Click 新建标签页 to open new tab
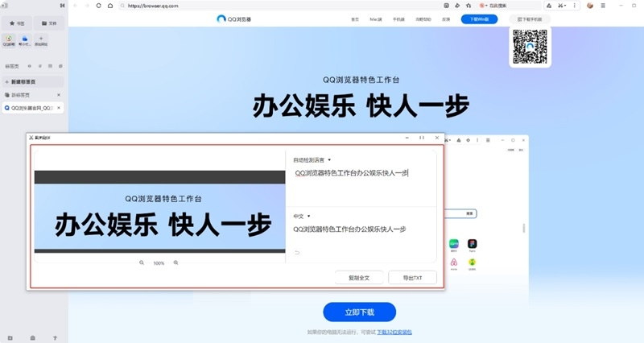Viewport: 644px width, 343px height. pyautogui.click(x=33, y=82)
